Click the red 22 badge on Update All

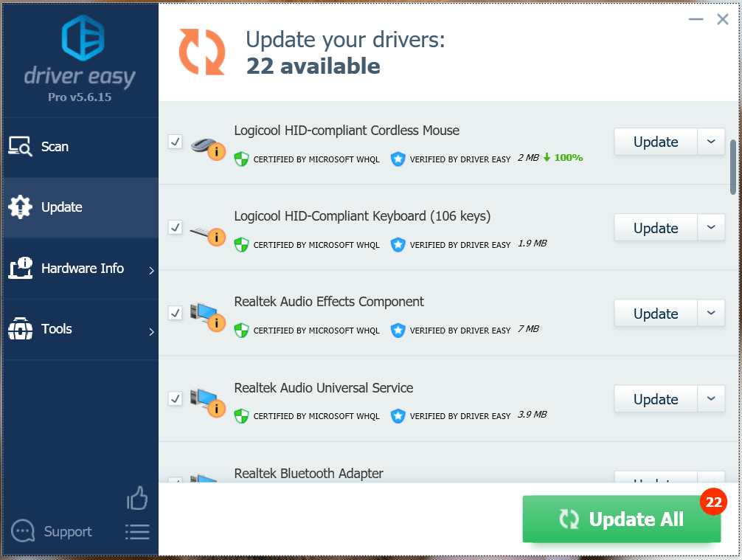click(714, 502)
